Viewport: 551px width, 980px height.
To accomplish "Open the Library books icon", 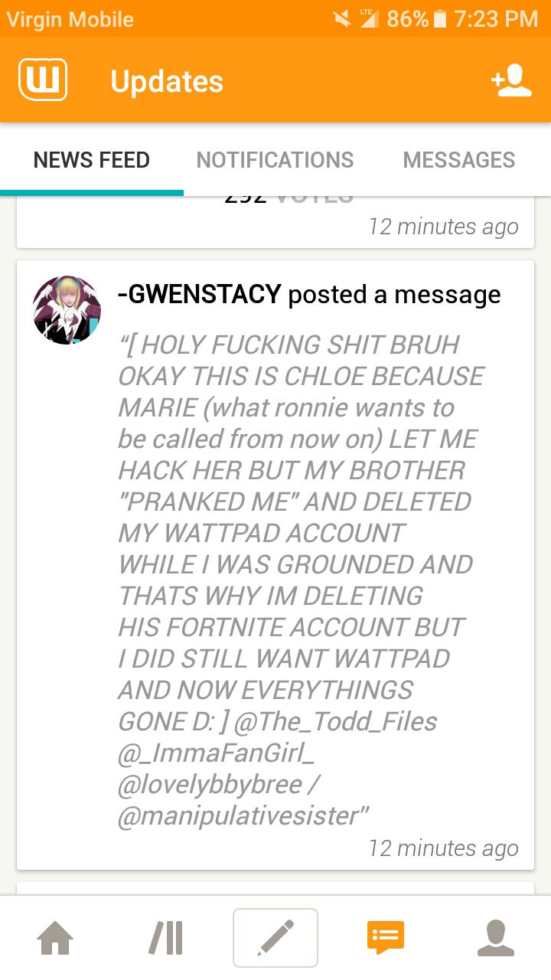I will (x=165, y=938).
